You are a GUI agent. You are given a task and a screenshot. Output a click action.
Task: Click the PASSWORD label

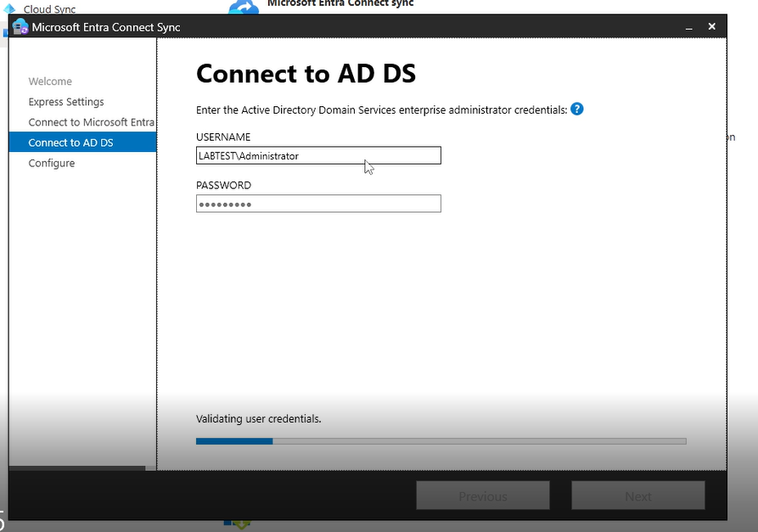coord(224,186)
